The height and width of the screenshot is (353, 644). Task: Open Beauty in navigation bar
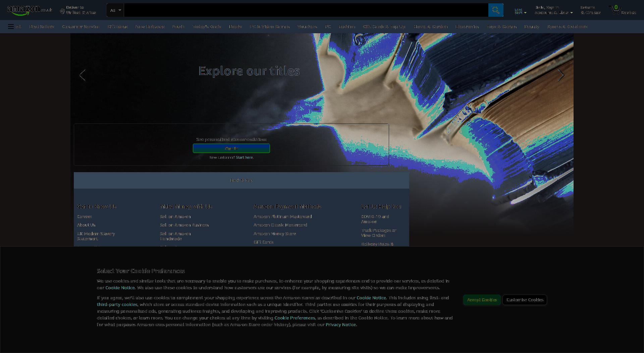pyautogui.click(x=532, y=27)
